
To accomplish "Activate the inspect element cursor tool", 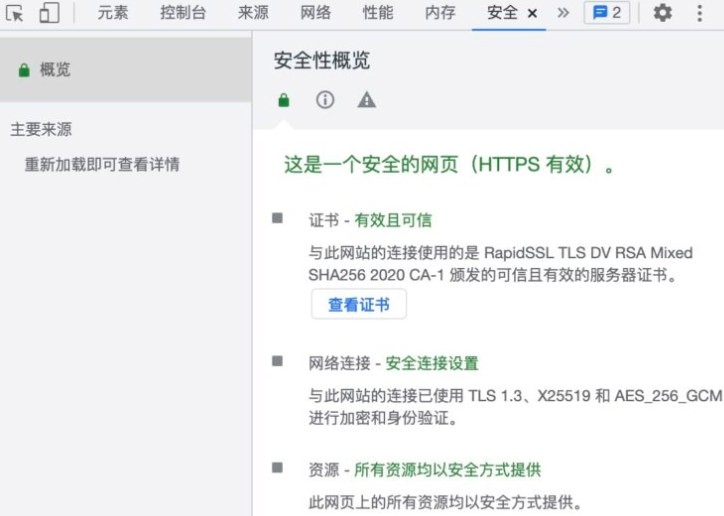I will (x=14, y=13).
